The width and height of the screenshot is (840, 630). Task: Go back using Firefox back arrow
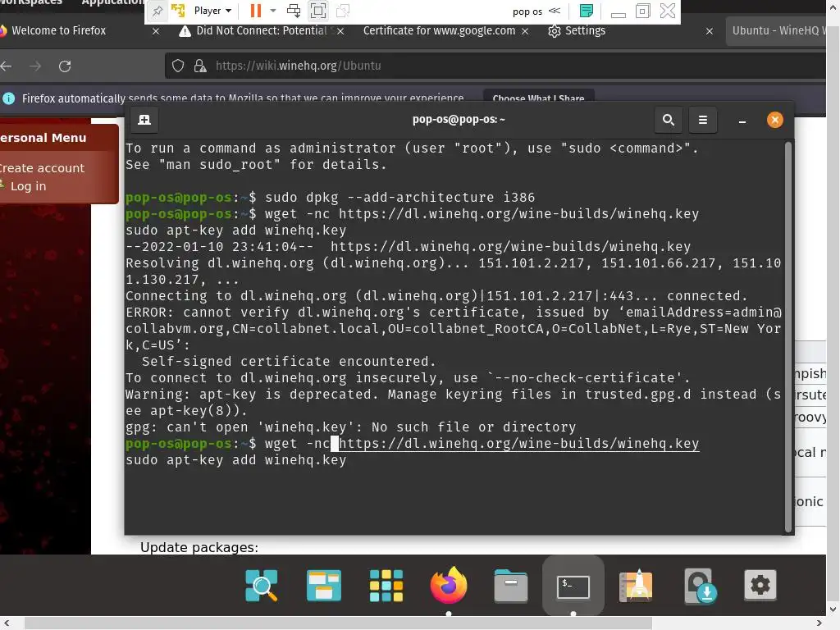(x=6, y=66)
